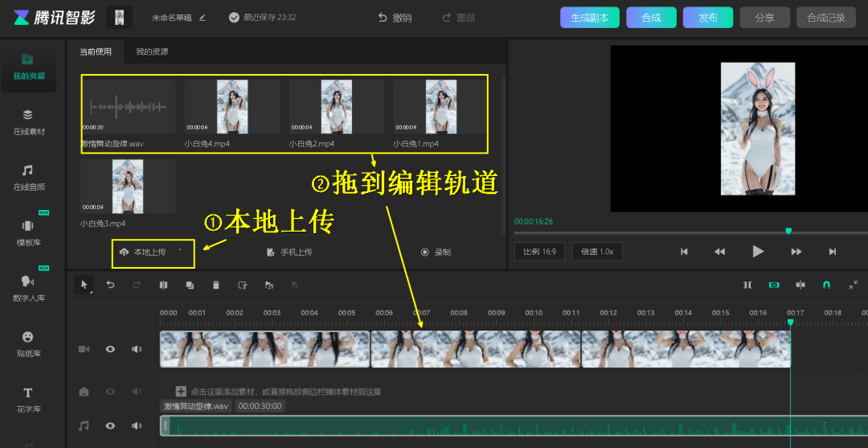Select the 当前使用 tab
Screen dimensions: 868x448
[96, 52]
